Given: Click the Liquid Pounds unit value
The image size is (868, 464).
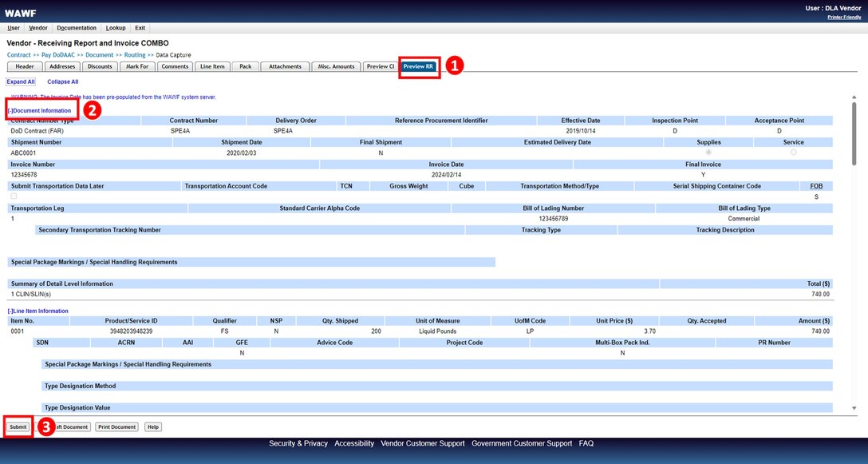Looking at the screenshot, I should pos(438,331).
